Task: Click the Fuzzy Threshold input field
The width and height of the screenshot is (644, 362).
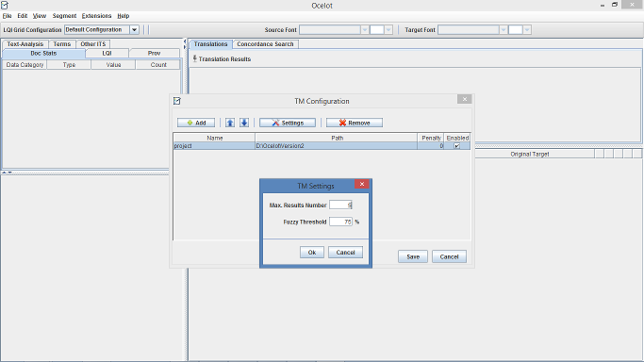Action: click(340, 222)
